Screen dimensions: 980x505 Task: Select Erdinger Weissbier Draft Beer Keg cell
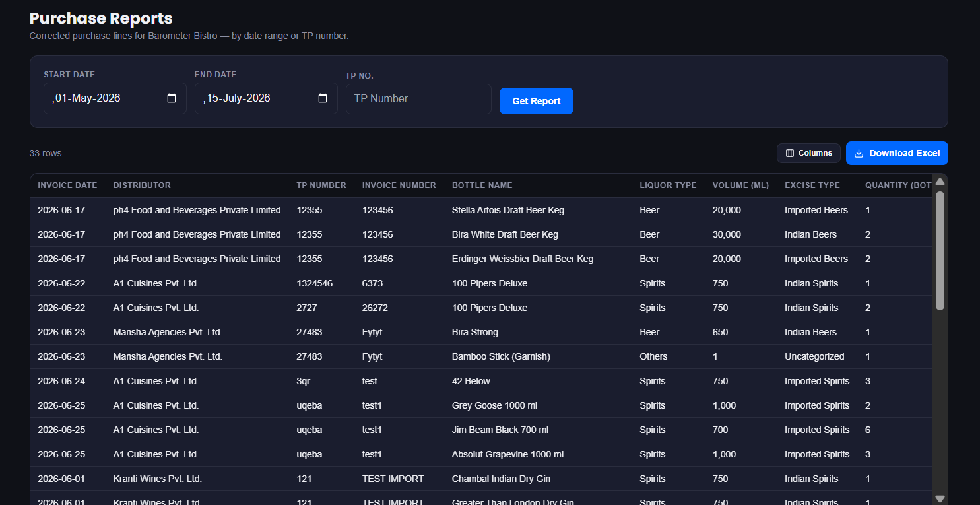pos(523,259)
